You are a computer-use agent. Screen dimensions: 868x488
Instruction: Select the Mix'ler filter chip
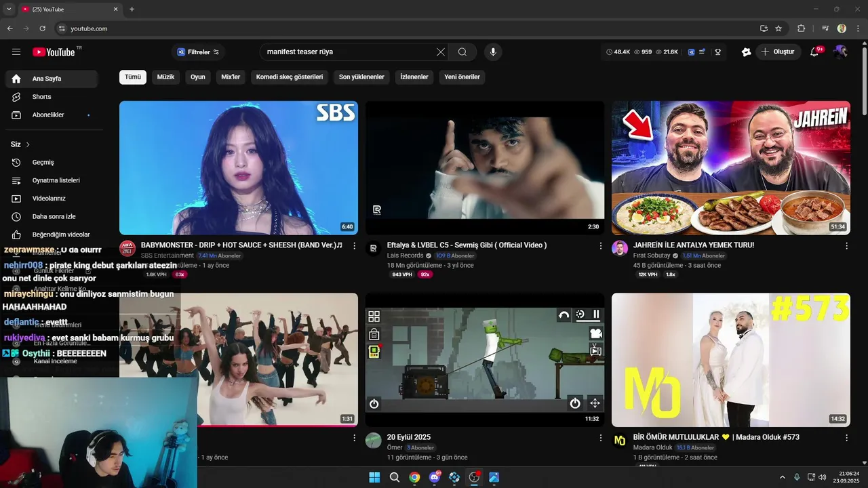click(x=231, y=77)
